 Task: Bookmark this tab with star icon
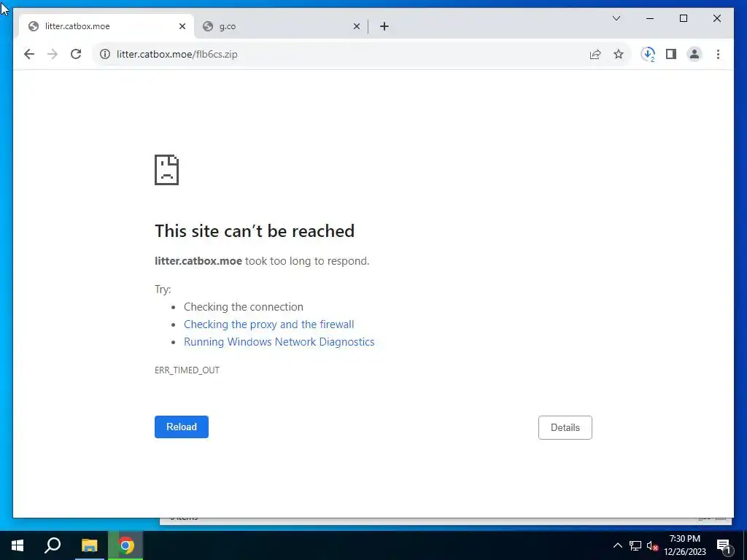(x=619, y=54)
